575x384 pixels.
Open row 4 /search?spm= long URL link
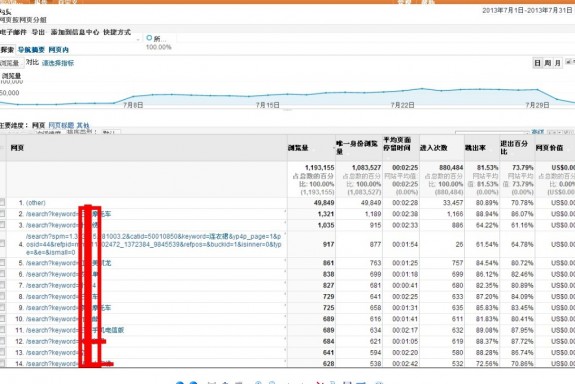pyautogui.click(x=154, y=244)
